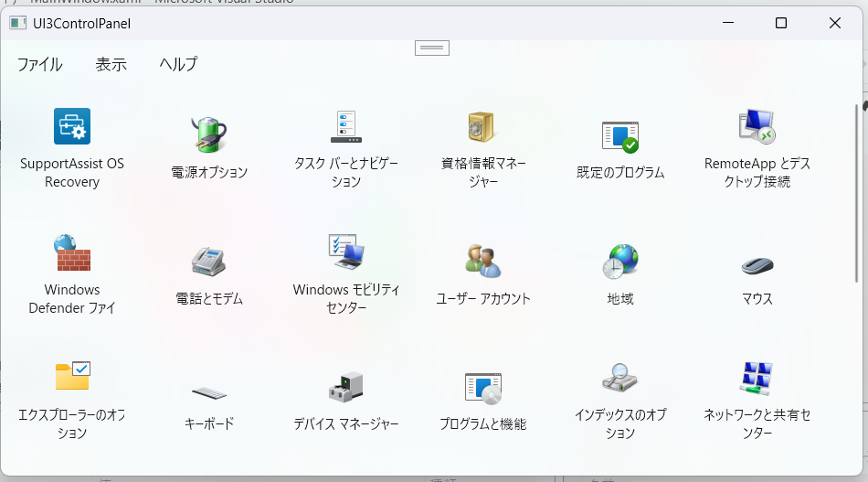Click the タスク バーとナビゲーション icon

tap(346, 126)
